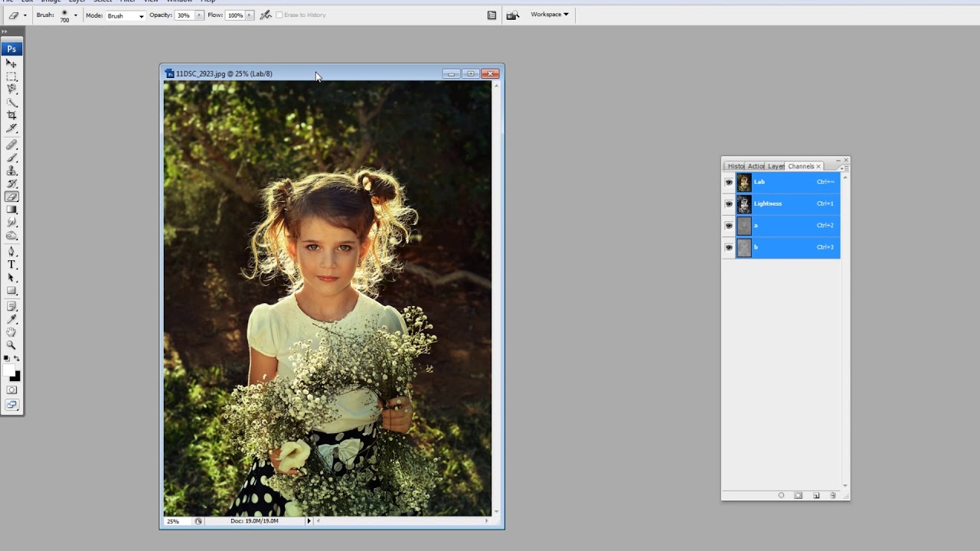Hide the Lab composite channel eye
Image resolution: width=980 pixels, height=551 pixels.
pos(729,182)
